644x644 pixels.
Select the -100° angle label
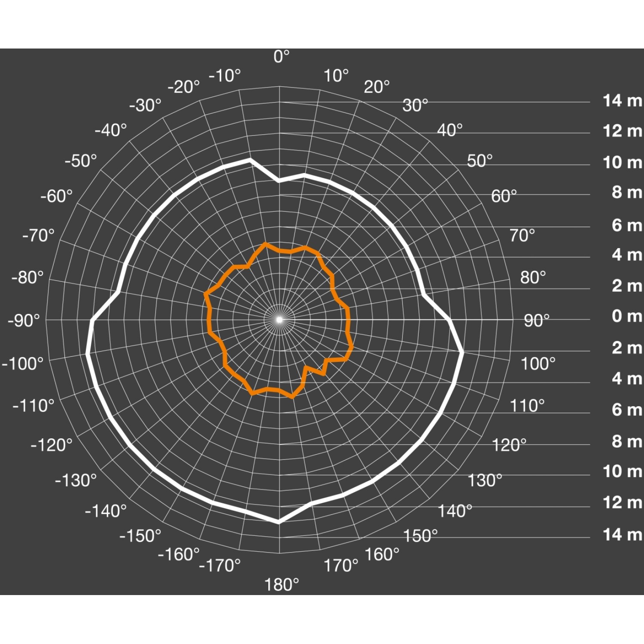point(22,364)
